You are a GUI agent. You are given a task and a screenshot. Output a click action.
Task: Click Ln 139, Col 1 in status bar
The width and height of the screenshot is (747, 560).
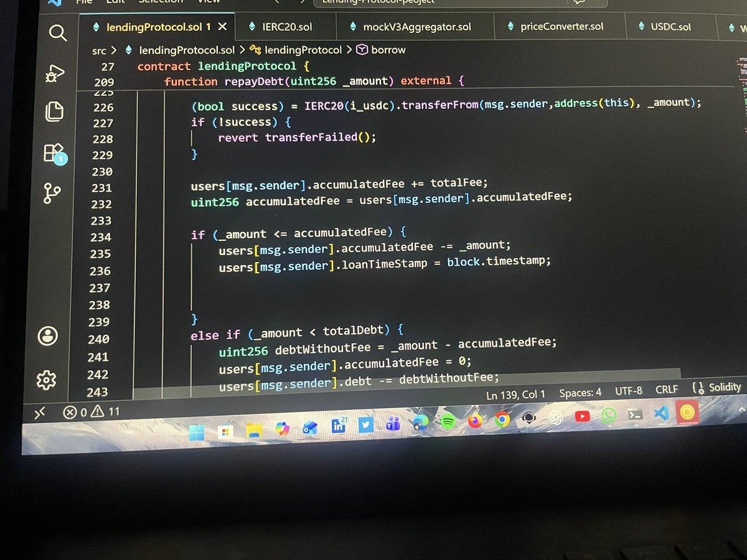coord(515,394)
